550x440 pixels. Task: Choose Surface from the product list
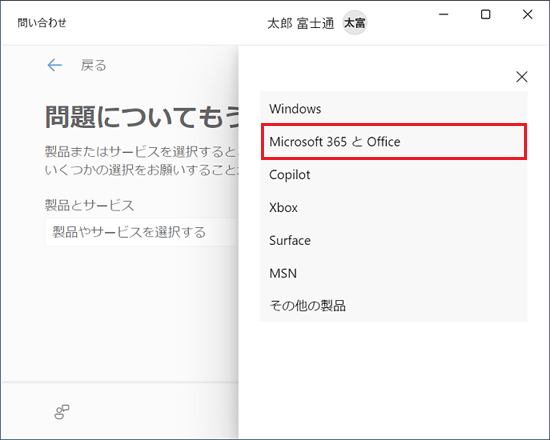(394, 240)
